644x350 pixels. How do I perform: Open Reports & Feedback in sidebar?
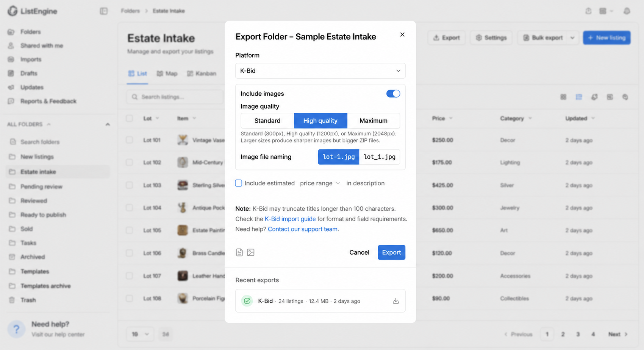click(48, 101)
